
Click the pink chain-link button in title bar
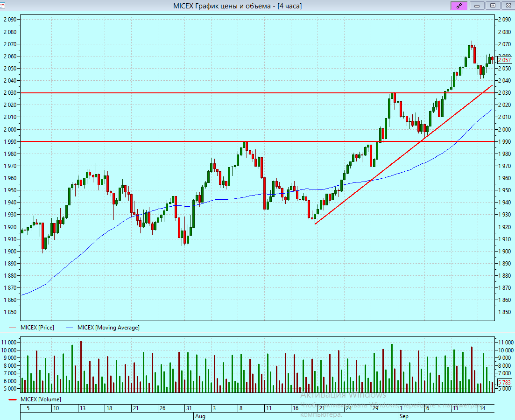pos(459,6)
